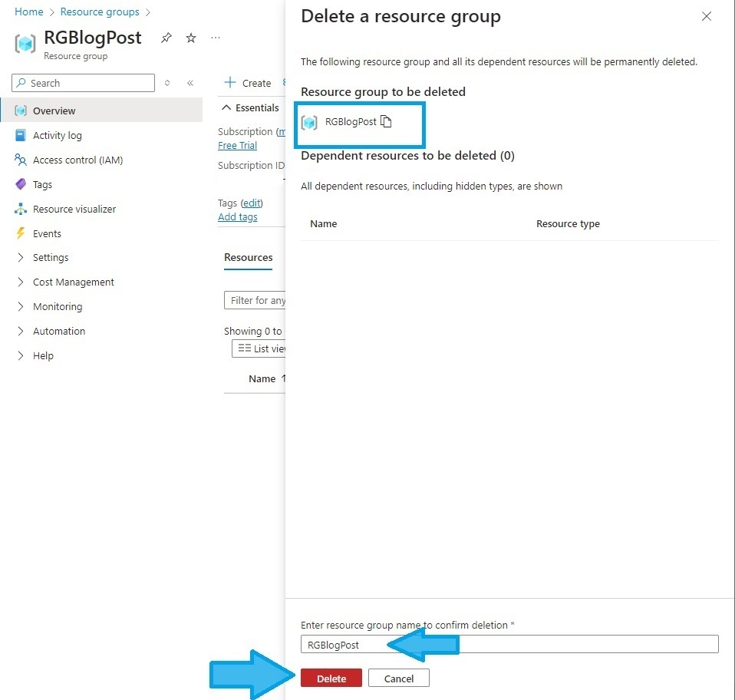Click the 'Subscription ID' label
Viewport: 735px width, 700px height.
[251, 166]
